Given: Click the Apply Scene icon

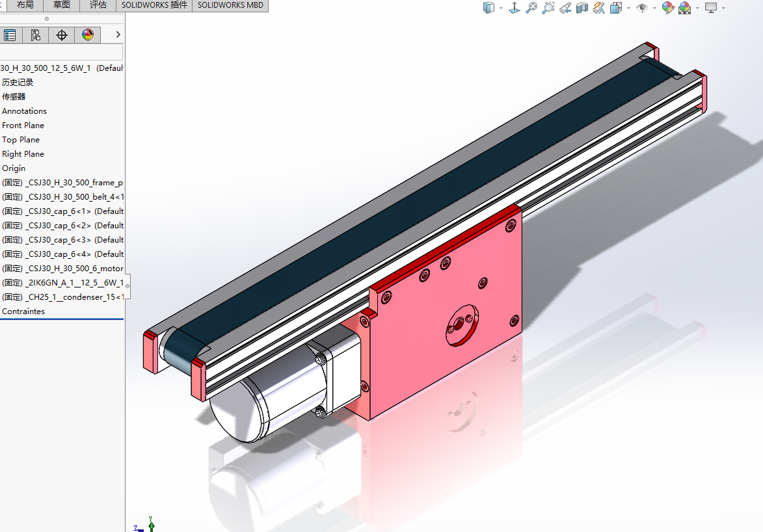Looking at the screenshot, I should [685, 8].
